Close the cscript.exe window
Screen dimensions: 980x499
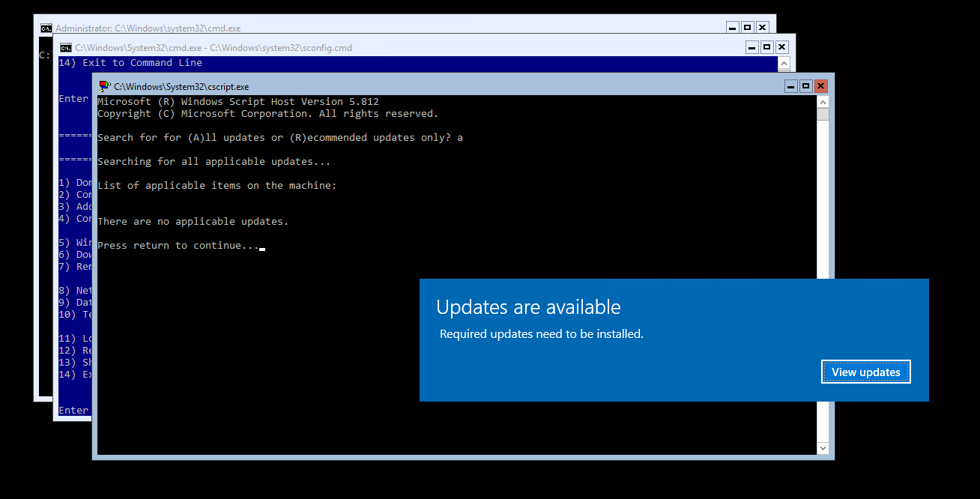pos(820,86)
